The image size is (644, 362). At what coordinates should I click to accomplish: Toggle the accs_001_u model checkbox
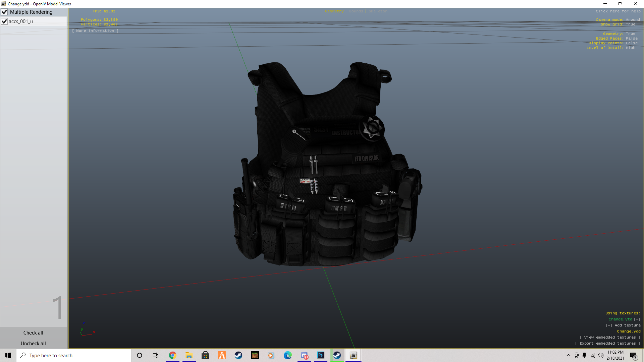[4, 21]
